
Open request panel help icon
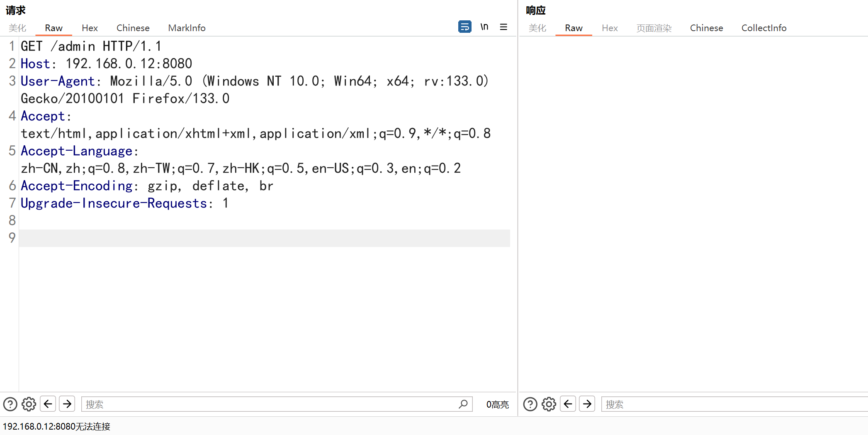[10, 404]
